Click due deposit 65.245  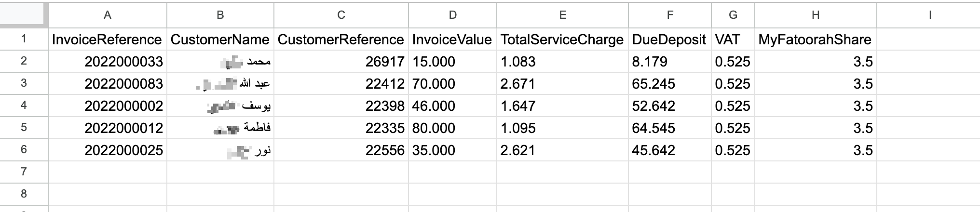(x=670, y=83)
